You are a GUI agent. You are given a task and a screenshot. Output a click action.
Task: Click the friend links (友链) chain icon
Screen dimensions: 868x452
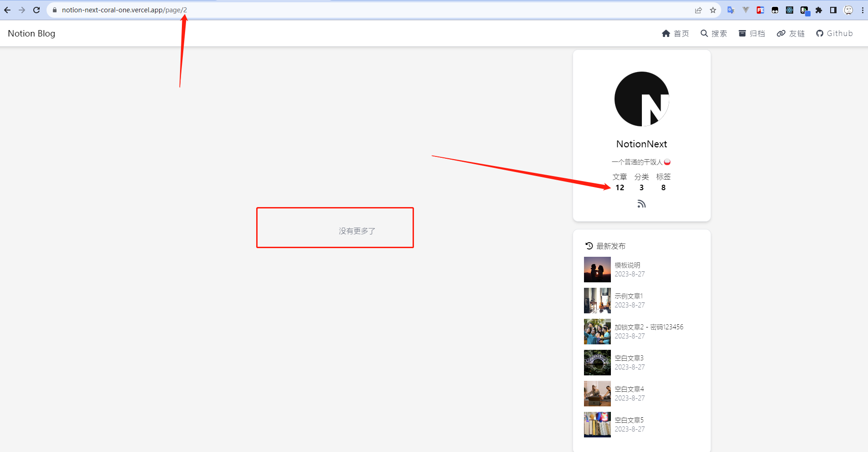coord(780,33)
